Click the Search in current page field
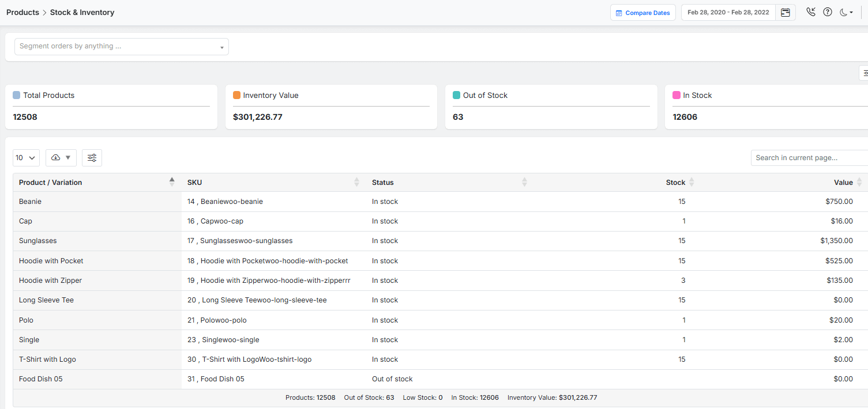The image size is (868, 409). click(807, 158)
